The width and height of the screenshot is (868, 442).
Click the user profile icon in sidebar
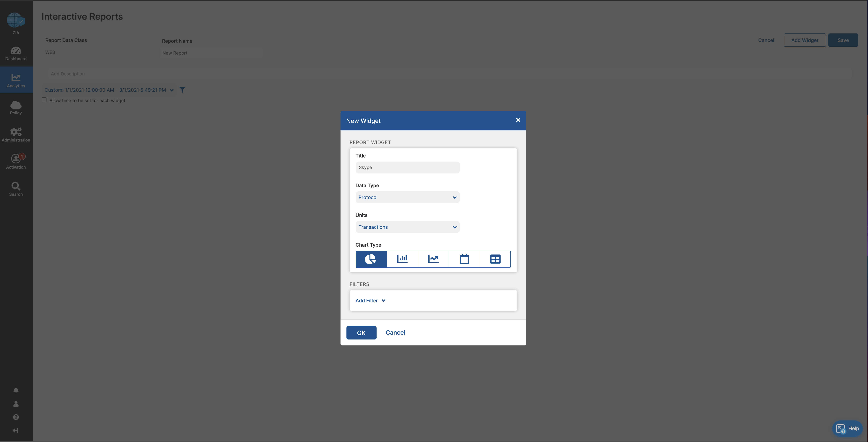point(16,404)
